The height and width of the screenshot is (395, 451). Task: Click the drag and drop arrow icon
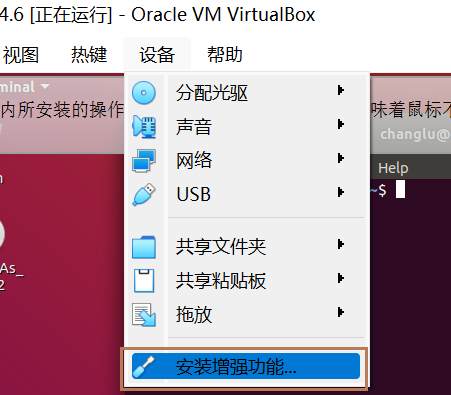(x=144, y=314)
